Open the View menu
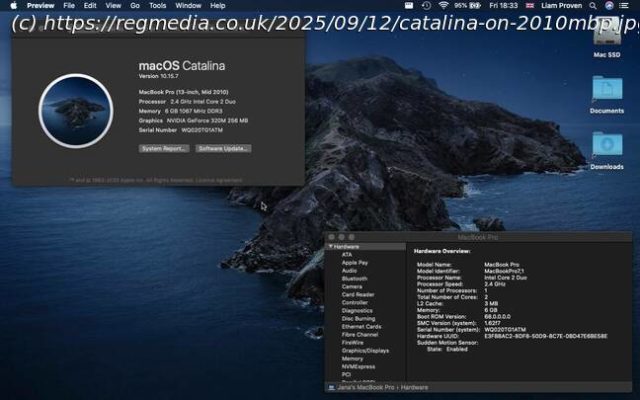Image resolution: width=640 pixels, height=400 pixels. [x=113, y=6]
